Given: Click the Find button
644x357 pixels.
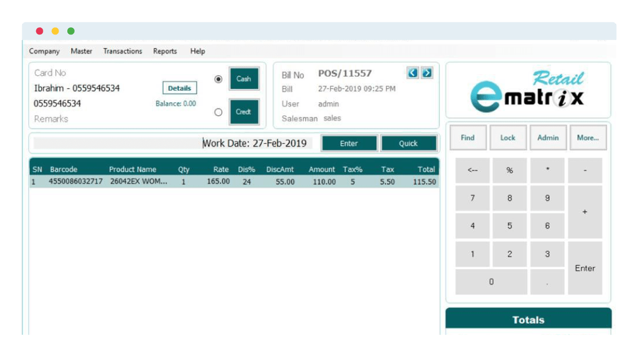Looking at the screenshot, I should (468, 138).
